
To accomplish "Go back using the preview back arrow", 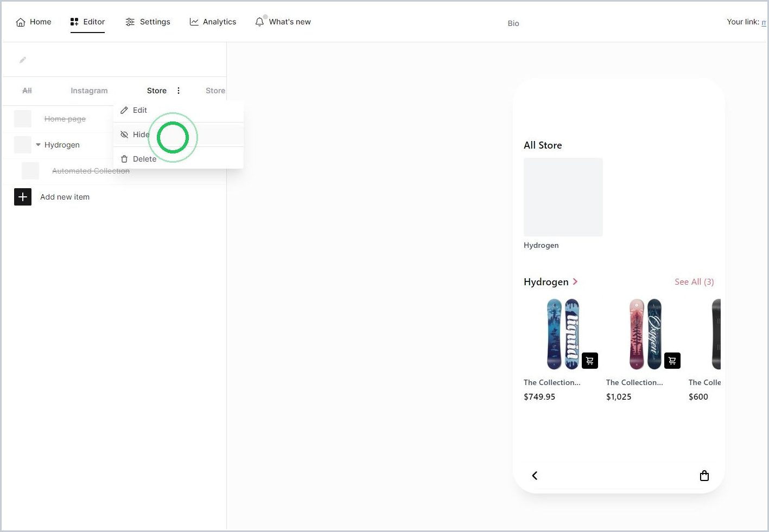I will [x=535, y=476].
